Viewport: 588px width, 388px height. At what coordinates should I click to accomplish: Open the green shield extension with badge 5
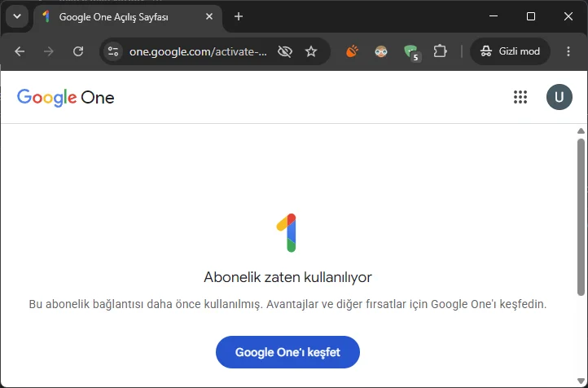point(411,52)
